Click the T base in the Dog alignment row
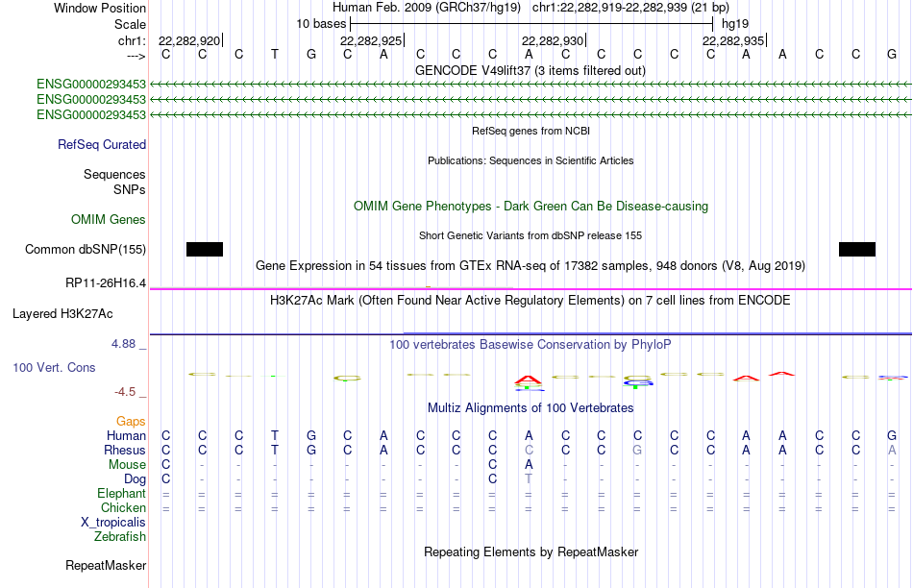The height and width of the screenshot is (588, 913). 529,479
